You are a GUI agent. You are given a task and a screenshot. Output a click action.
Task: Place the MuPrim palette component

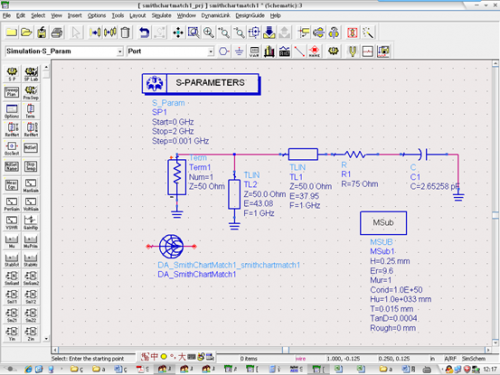[31, 241]
